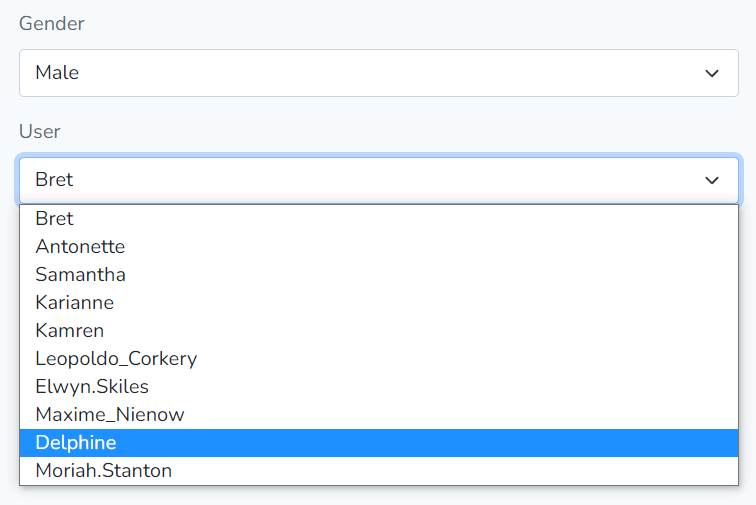
Task: Click the User dropdown chevron arrow
Action: tap(712, 180)
